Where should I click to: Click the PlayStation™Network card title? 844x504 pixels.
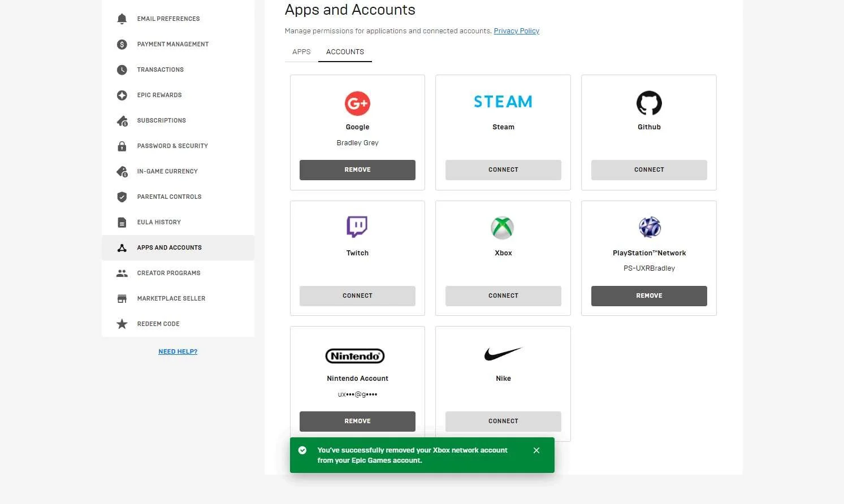[x=649, y=253]
